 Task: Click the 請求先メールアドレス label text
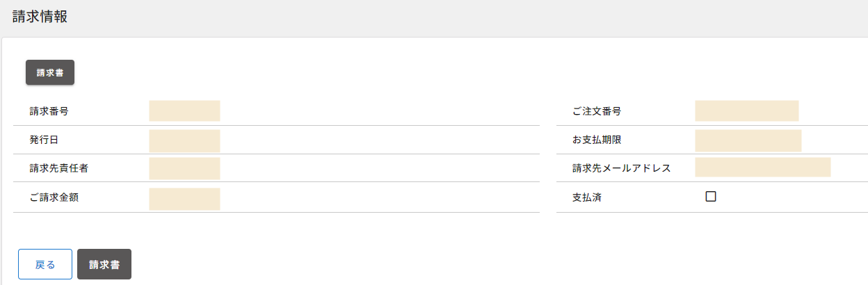(621, 168)
